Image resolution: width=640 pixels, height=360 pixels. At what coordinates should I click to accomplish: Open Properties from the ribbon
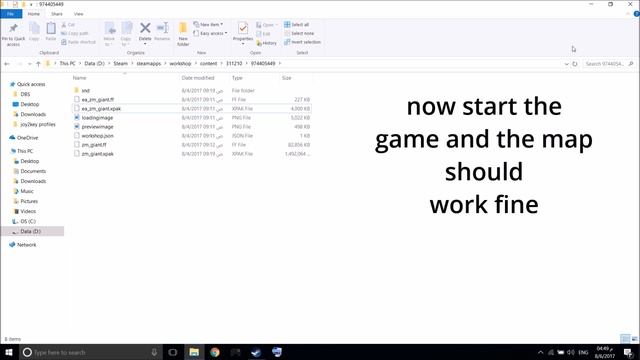[243, 31]
